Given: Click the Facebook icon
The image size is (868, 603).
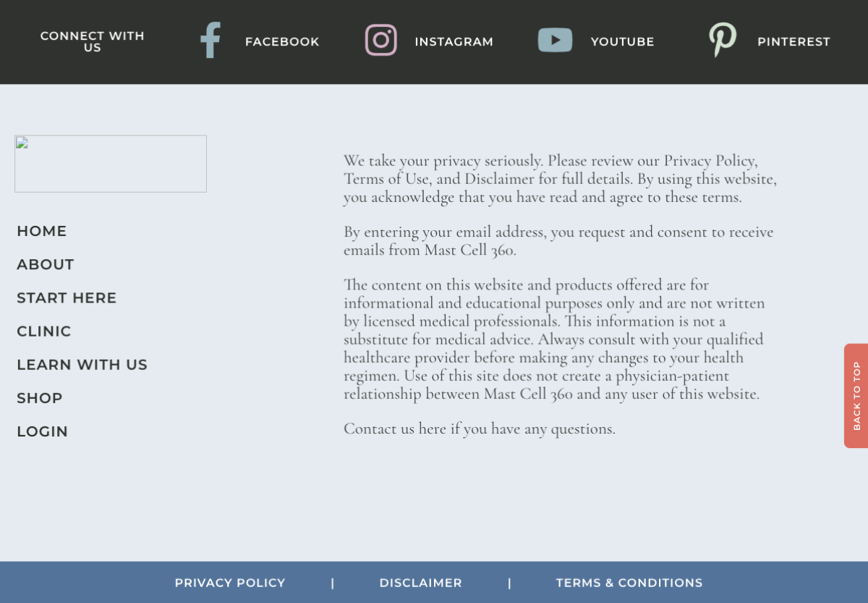Looking at the screenshot, I should (x=210, y=41).
